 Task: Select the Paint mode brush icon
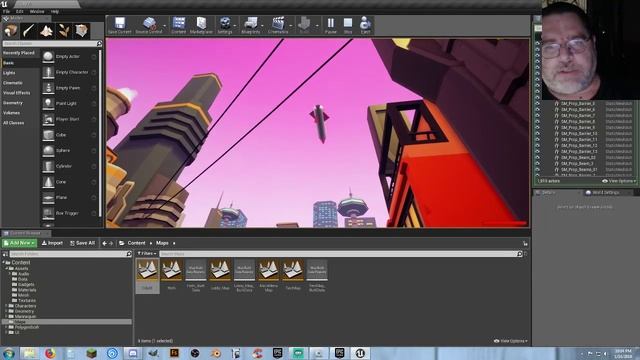28,31
